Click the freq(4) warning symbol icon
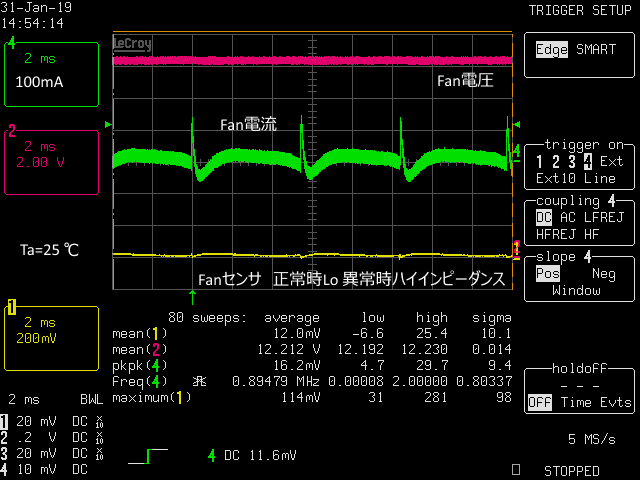This screenshot has width=640, height=480. 199,381
